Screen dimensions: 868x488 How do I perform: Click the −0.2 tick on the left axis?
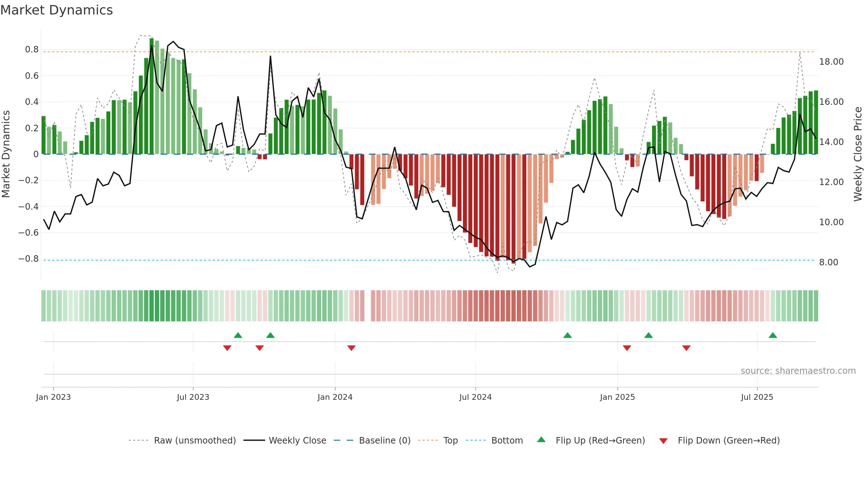[x=29, y=180]
